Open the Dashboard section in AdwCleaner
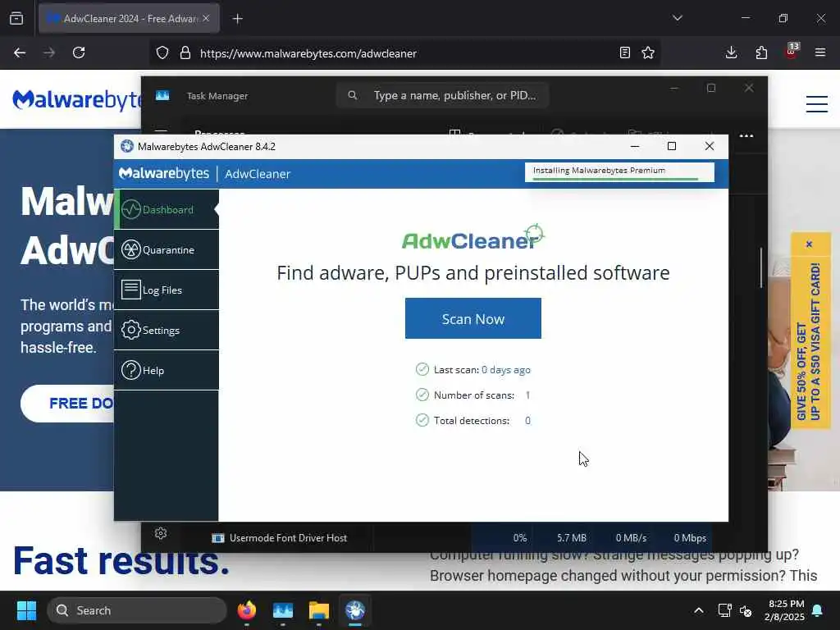This screenshot has height=630, width=840. pos(167,209)
